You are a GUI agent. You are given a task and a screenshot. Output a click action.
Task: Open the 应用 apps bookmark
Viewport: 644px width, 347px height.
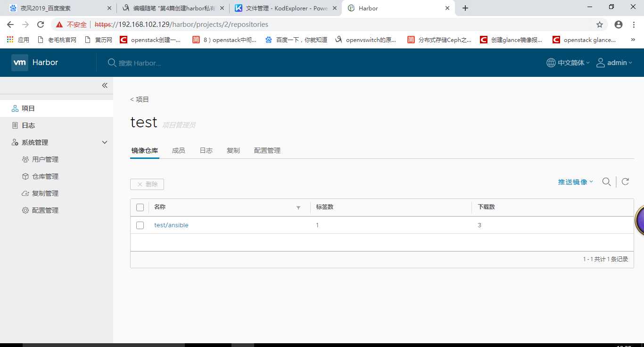click(18, 40)
